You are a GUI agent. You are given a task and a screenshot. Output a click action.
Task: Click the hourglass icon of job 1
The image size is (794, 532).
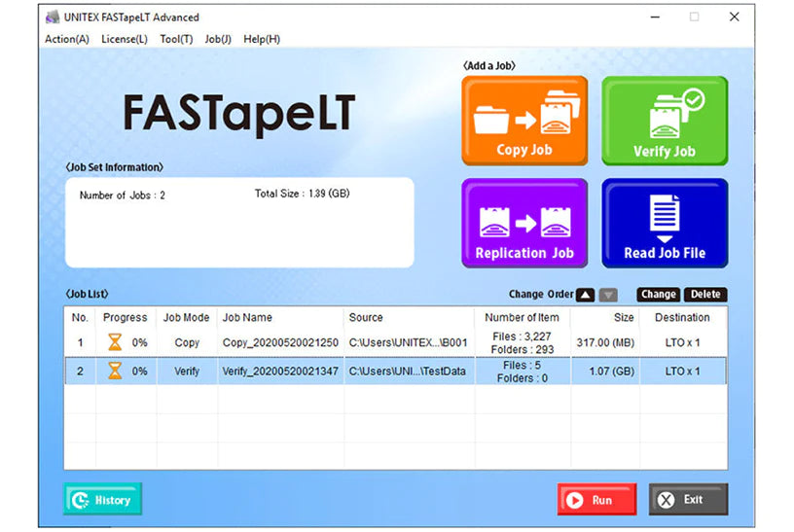click(x=115, y=342)
